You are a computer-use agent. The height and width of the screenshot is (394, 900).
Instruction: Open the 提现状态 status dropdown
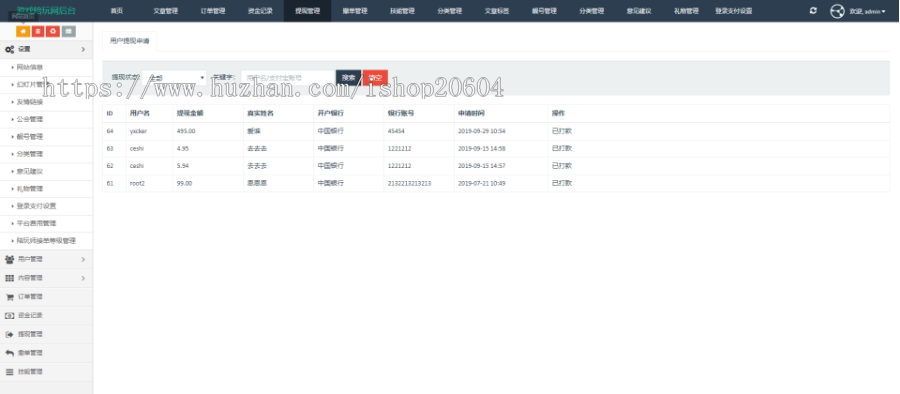(174, 78)
